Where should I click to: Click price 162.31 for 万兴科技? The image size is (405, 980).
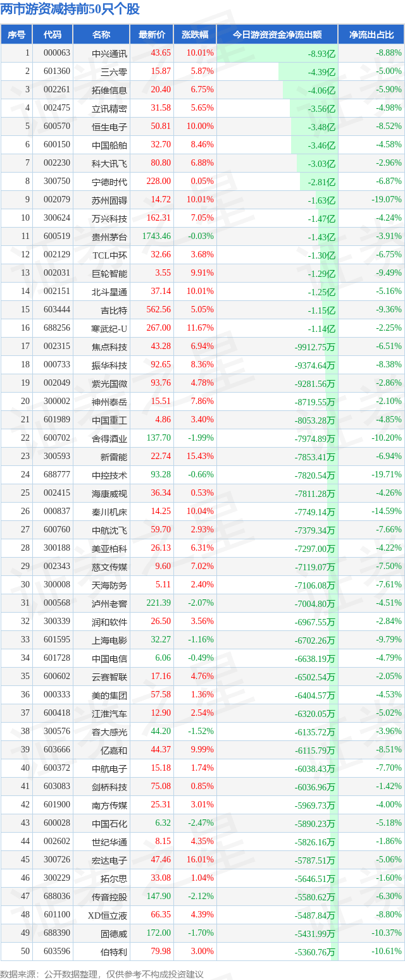click(159, 218)
